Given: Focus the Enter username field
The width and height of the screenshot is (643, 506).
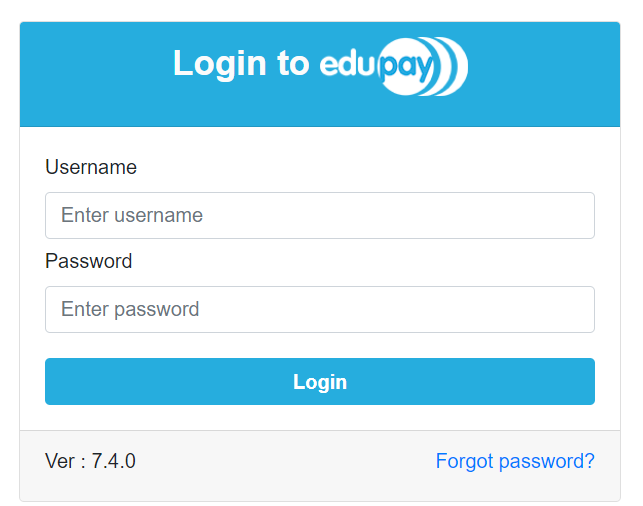Looking at the screenshot, I should point(320,215).
